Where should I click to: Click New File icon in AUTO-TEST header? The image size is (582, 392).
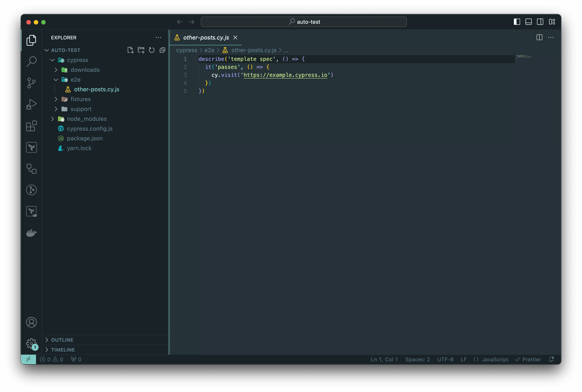click(130, 50)
